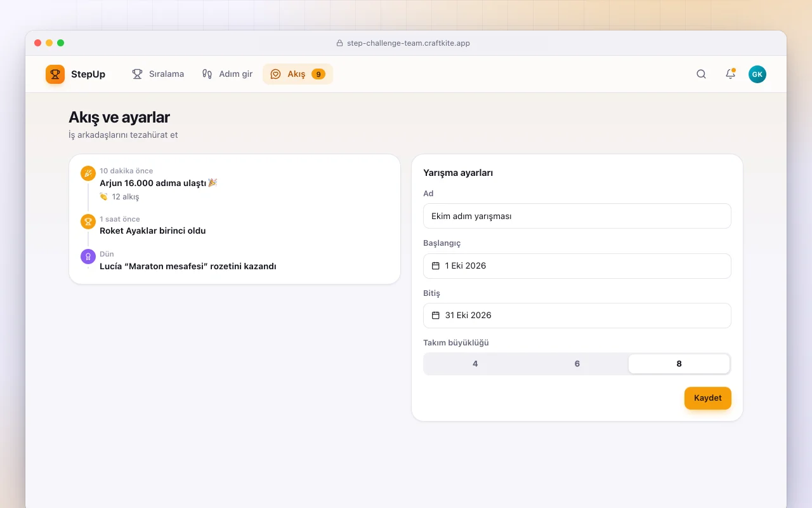Click the "Takım büyüklüğü" label
This screenshot has height=508, width=812.
[x=456, y=343]
